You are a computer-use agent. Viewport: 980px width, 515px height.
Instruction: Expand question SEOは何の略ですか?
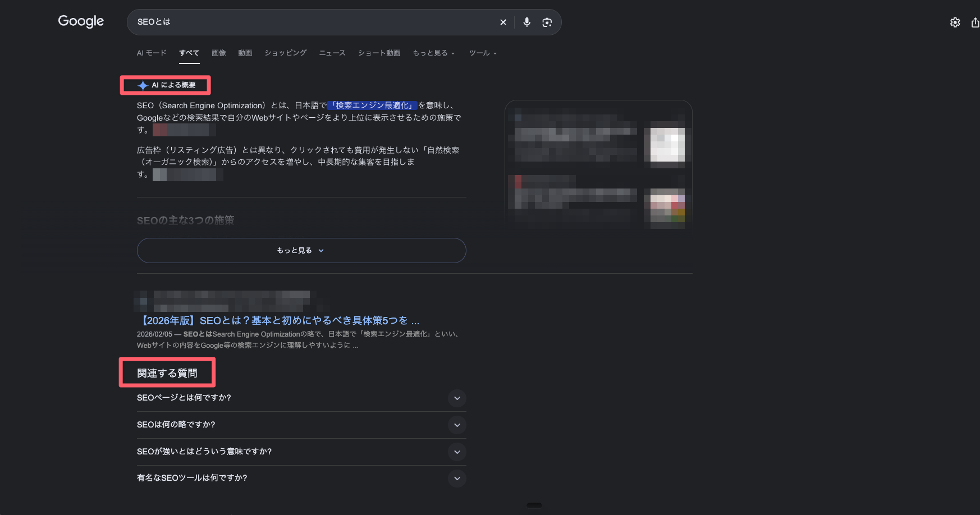(x=301, y=425)
